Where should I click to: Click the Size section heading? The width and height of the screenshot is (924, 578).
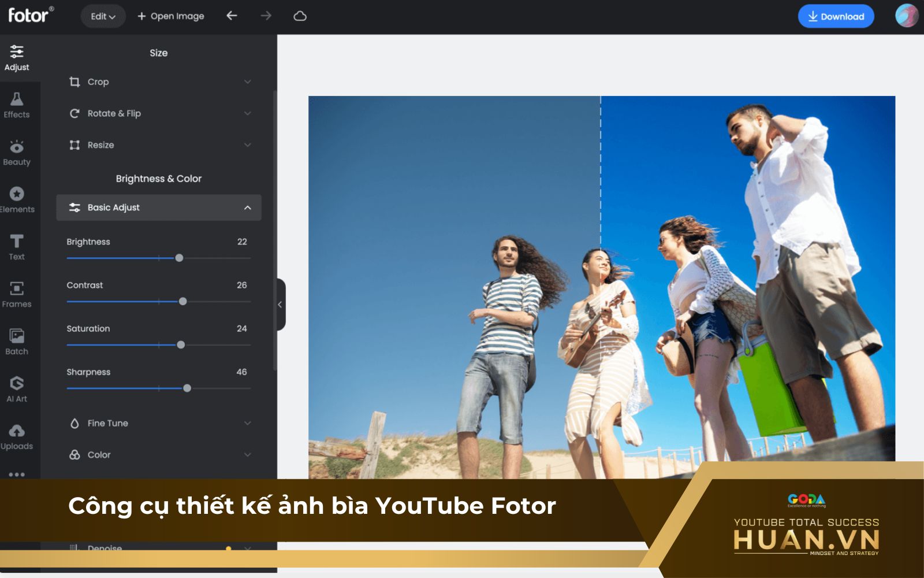[159, 53]
